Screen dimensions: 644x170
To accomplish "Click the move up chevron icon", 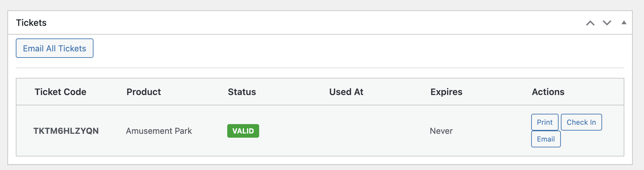I will pyautogui.click(x=590, y=23).
